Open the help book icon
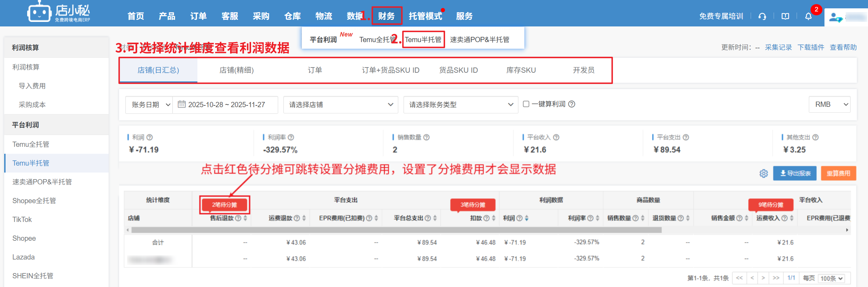868x287 pixels. coord(785,16)
